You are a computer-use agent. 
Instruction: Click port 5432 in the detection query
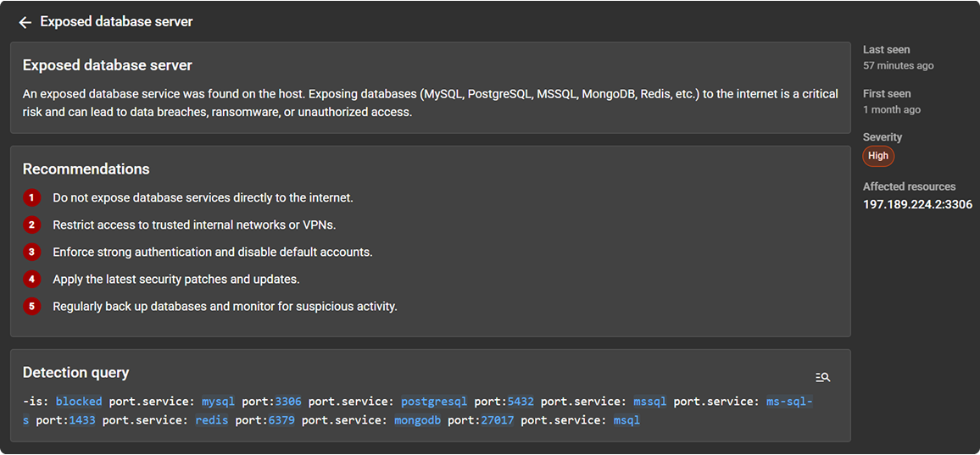(x=521, y=402)
